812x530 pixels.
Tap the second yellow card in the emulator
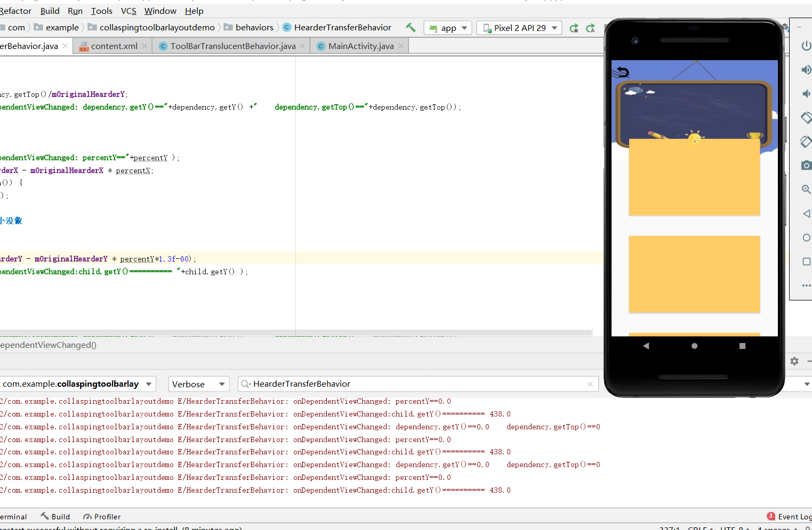point(694,274)
